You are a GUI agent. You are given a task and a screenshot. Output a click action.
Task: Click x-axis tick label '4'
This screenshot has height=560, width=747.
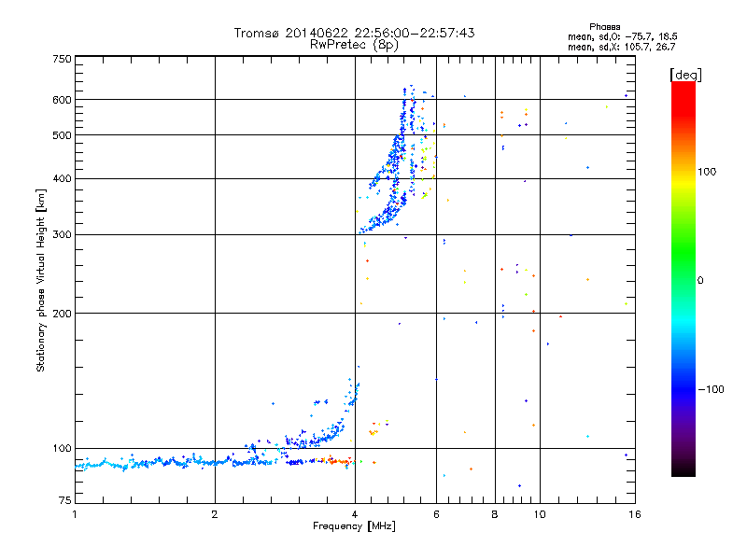pyautogui.click(x=355, y=514)
